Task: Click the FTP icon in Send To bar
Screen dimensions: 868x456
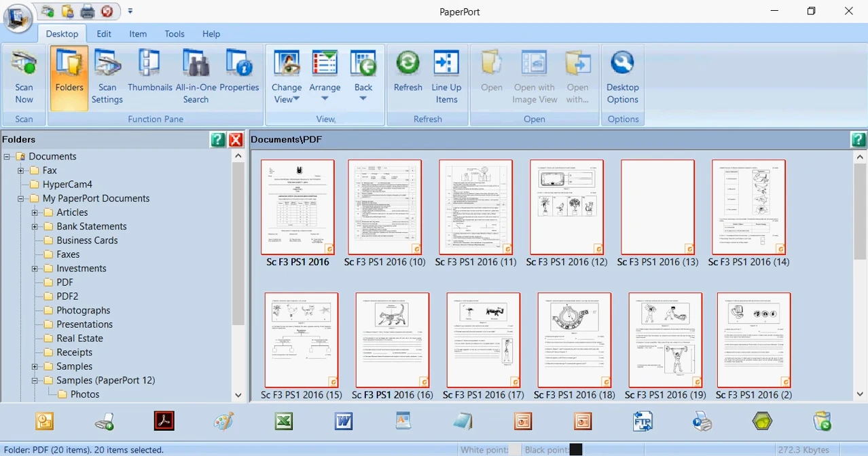Action: (x=643, y=421)
